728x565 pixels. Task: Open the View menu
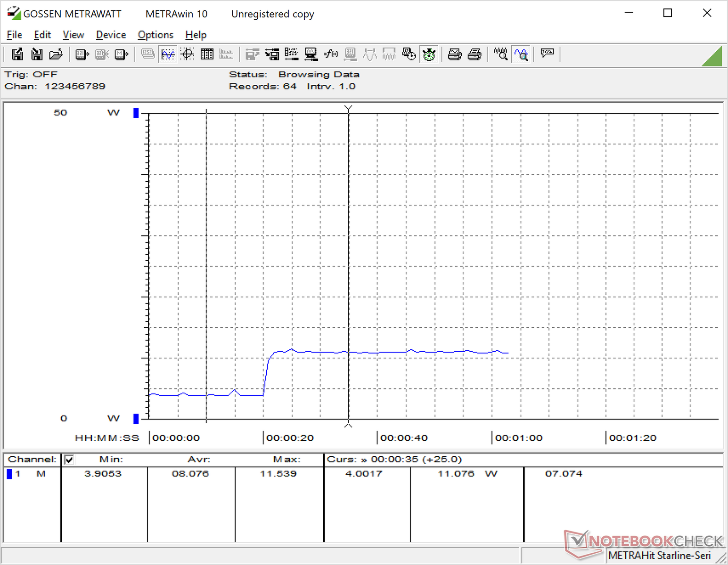tap(74, 35)
